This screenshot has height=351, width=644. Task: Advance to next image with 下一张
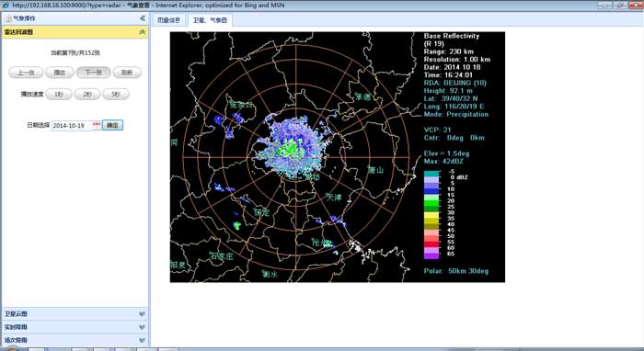pyautogui.click(x=94, y=73)
